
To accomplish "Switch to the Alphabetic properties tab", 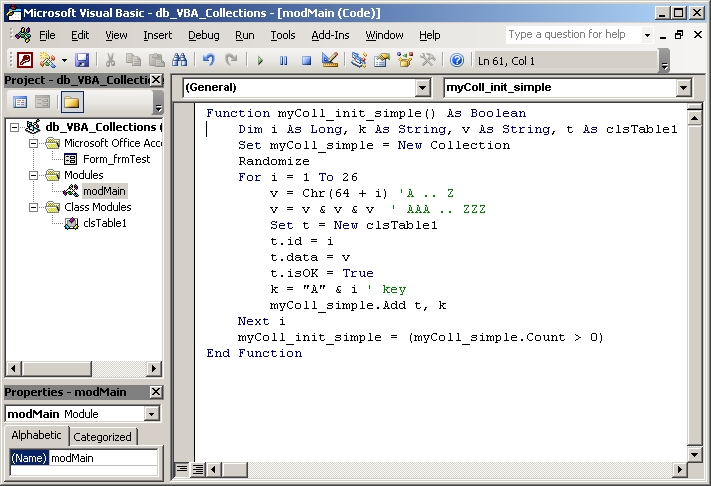I will [36, 435].
